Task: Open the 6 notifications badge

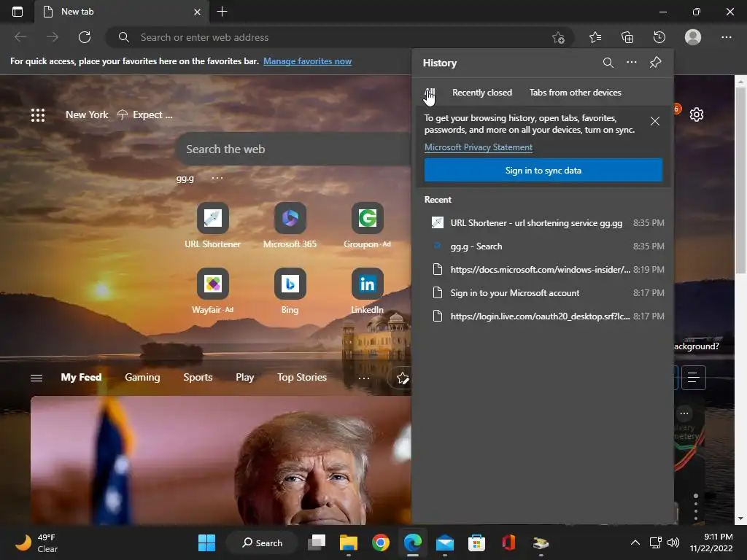Action: pyautogui.click(x=676, y=109)
